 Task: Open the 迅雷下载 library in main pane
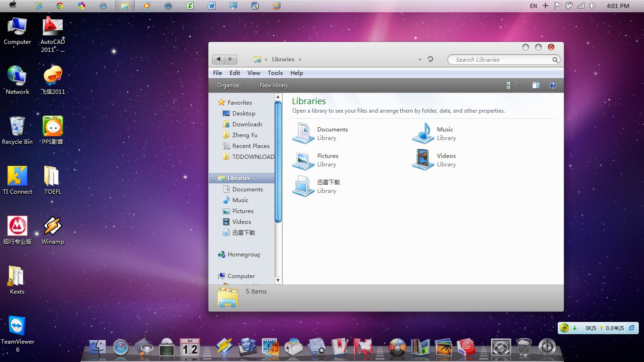(316, 186)
